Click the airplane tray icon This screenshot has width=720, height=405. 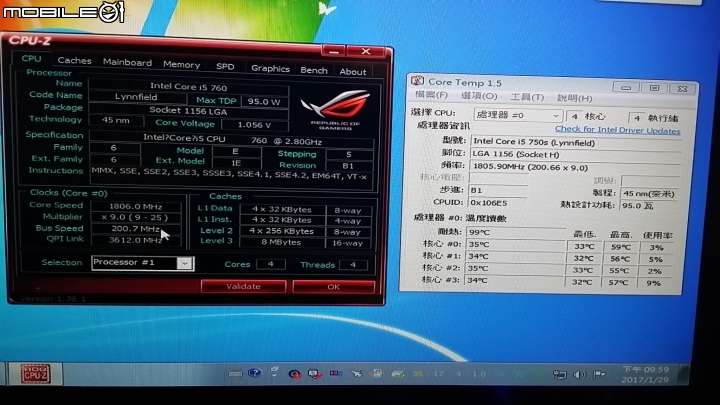(x=357, y=374)
